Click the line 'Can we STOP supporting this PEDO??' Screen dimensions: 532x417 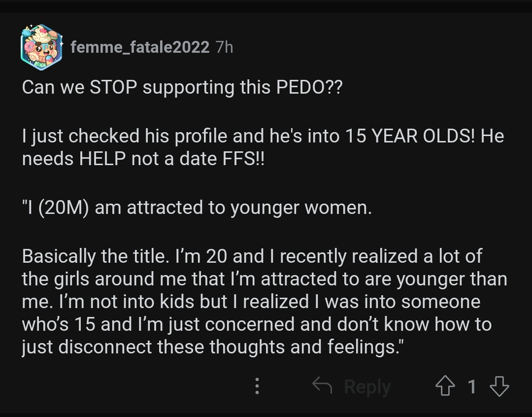point(182,87)
